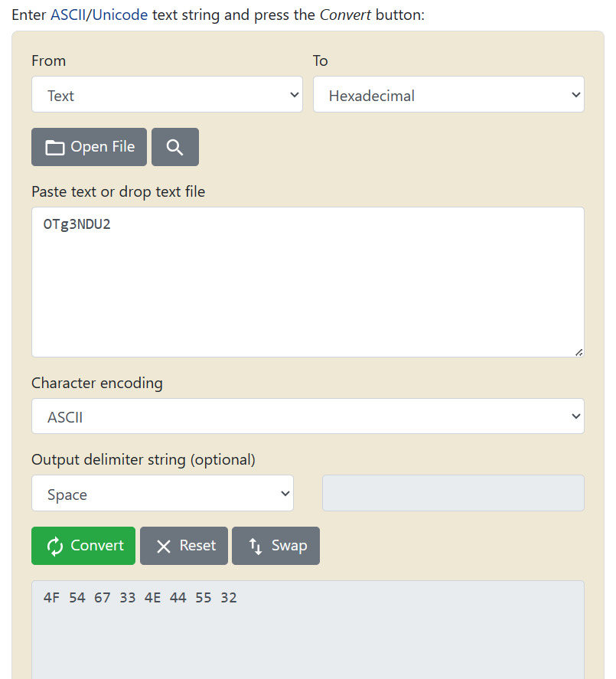This screenshot has height=679, width=616.
Task: Open the Unicode link in the heading
Action: [120, 15]
